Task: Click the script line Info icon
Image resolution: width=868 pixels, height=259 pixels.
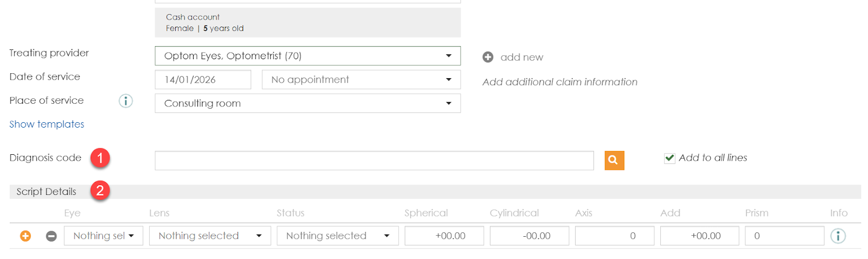Action: click(x=838, y=236)
